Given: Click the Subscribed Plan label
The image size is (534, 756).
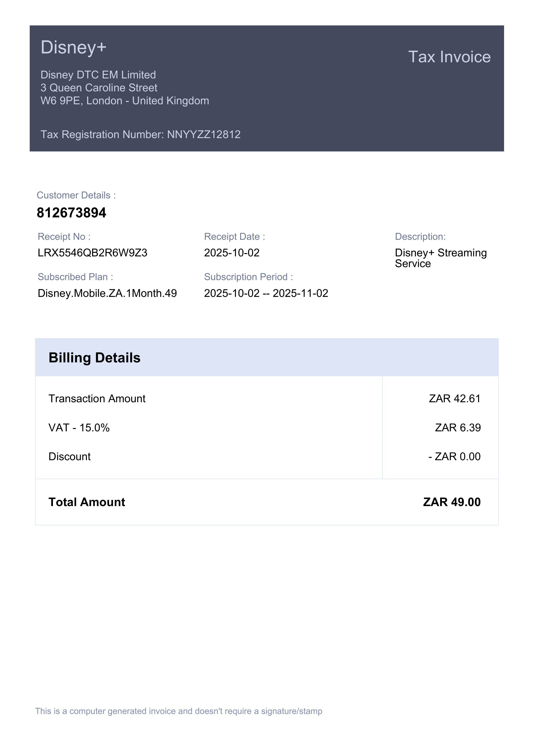Looking at the screenshot, I should [x=75, y=277].
